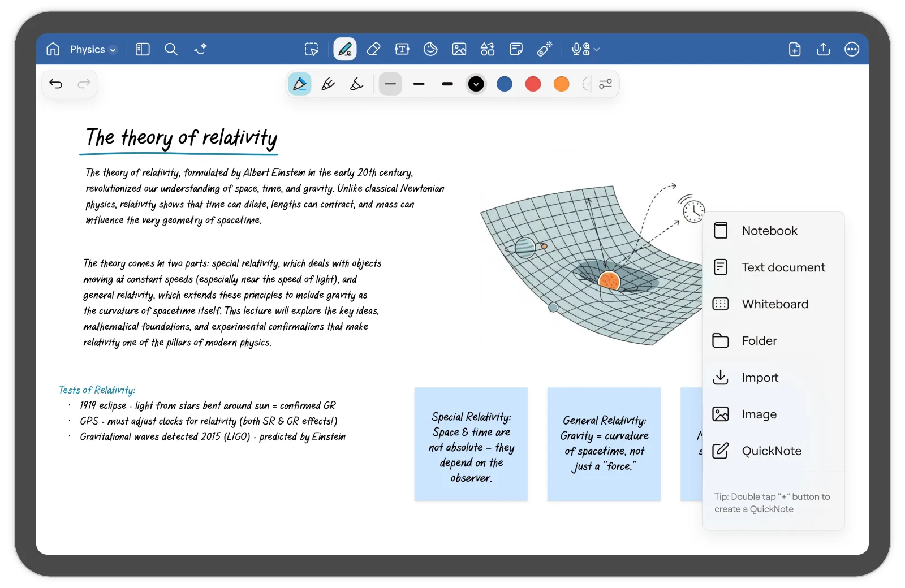Create a new Folder
905x588 pixels.
[773, 341]
